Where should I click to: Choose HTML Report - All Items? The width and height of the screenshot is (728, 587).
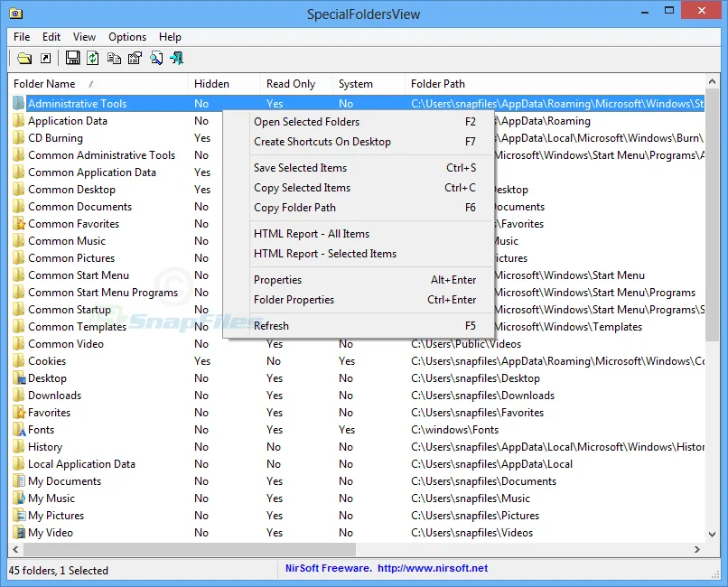358,233
